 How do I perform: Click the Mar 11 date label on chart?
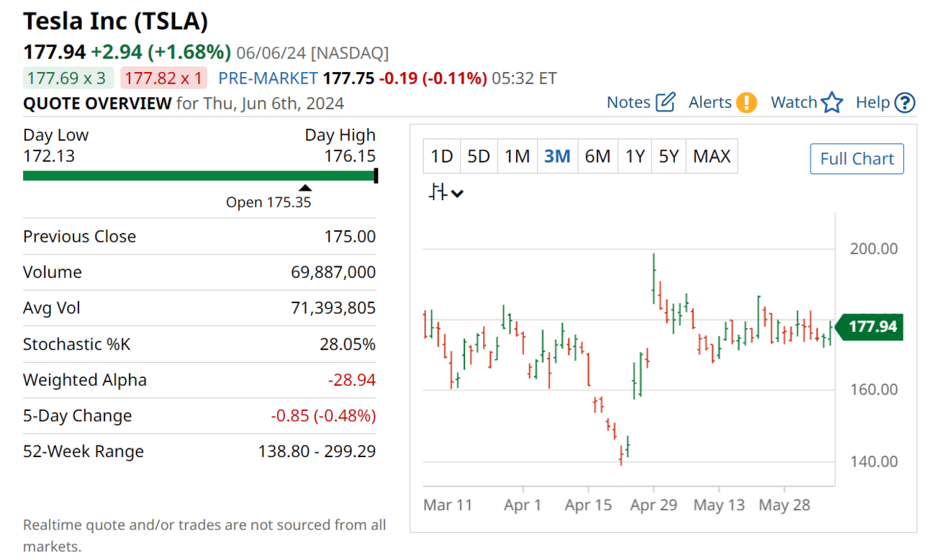(448, 505)
